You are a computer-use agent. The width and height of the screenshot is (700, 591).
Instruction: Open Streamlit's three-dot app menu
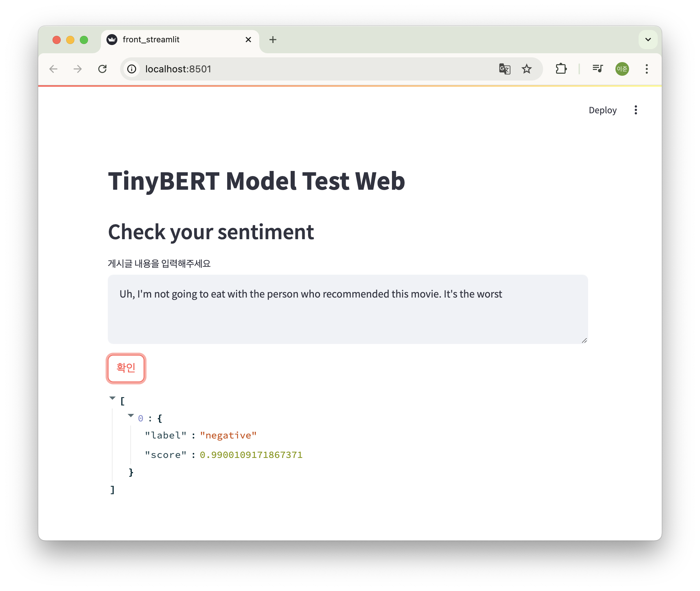click(x=636, y=110)
